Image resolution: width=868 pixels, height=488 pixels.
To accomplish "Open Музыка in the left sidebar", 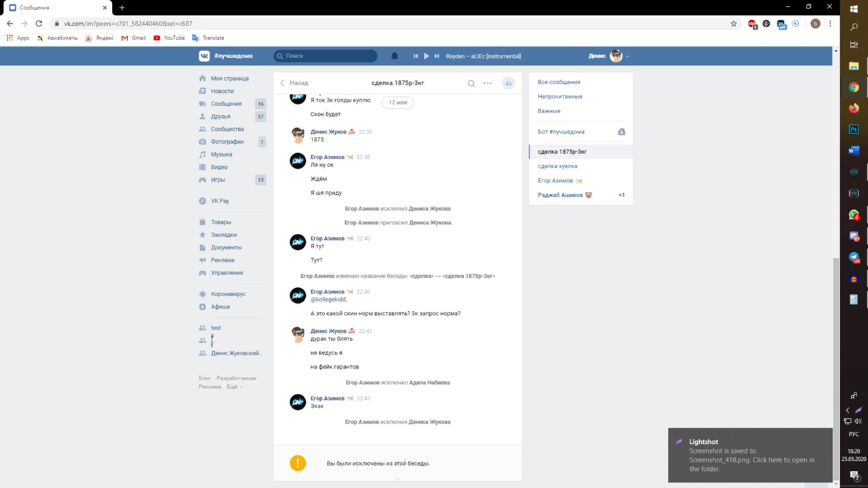I will [x=221, y=155].
